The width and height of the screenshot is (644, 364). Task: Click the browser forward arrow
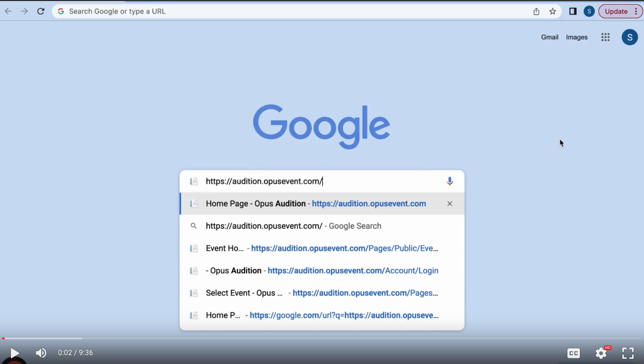coord(24,11)
